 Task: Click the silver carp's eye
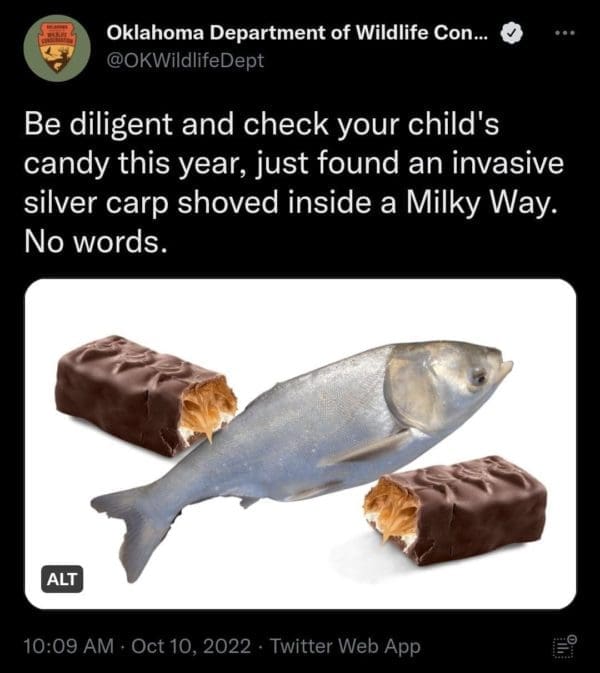[x=480, y=376]
